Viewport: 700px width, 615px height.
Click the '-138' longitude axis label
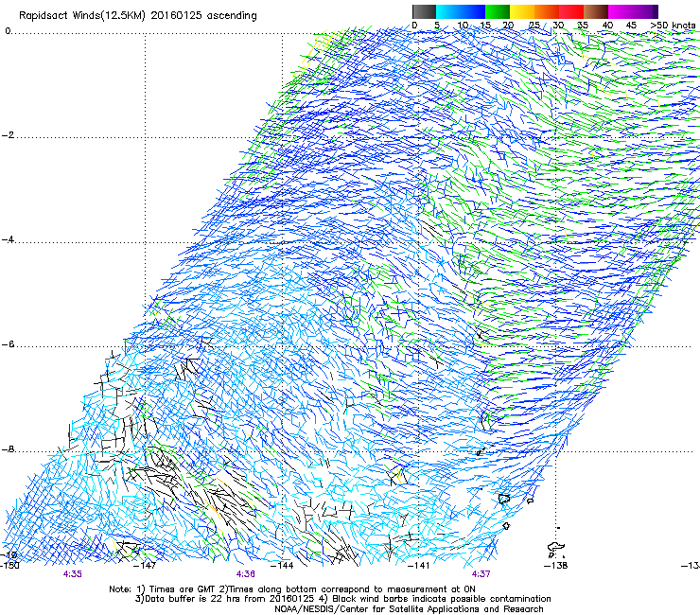[x=556, y=566]
